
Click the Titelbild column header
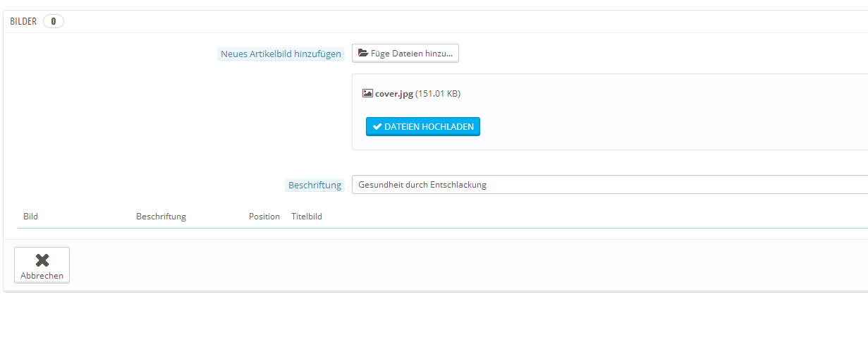[307, 216]
